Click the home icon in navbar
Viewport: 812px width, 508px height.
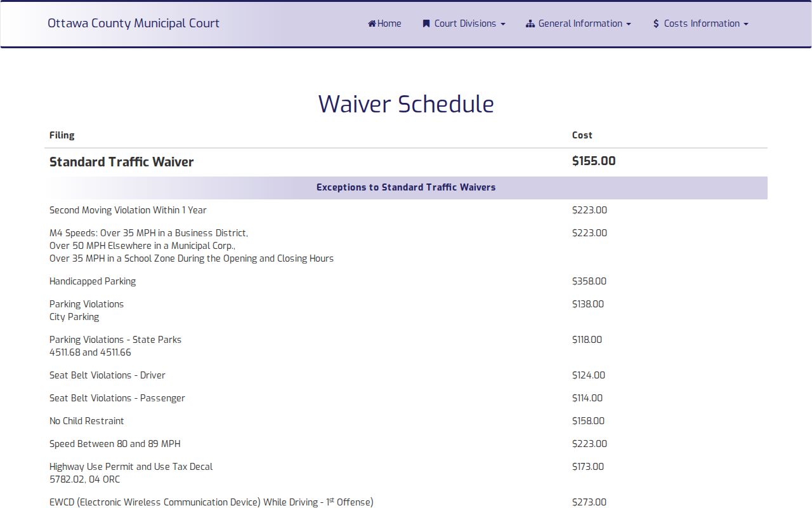point(372,23)
